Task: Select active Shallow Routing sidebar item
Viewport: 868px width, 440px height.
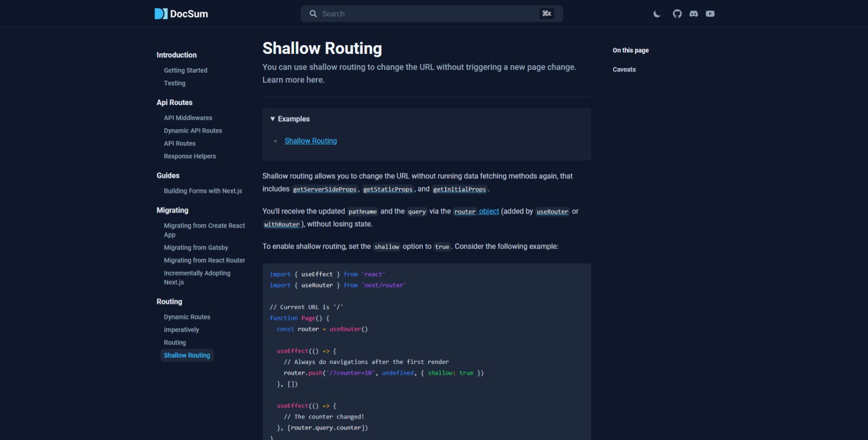Action: pyautogui.click(x=187, y=355)
